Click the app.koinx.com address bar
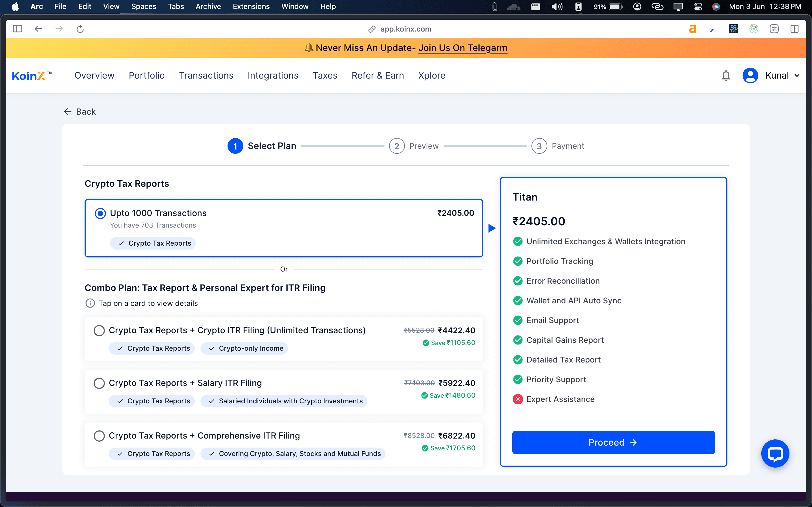812x507 pixels. 405,29
